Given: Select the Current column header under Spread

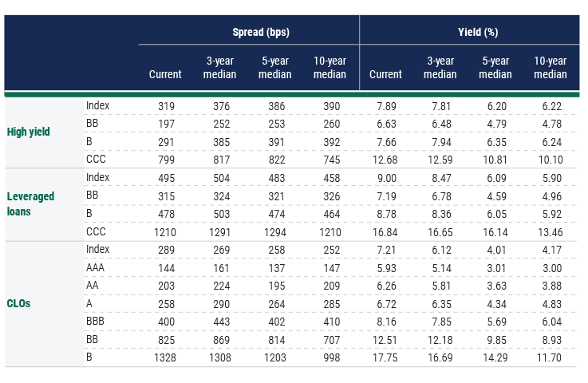Looking at the screenshot, I should tap(165, 74).
